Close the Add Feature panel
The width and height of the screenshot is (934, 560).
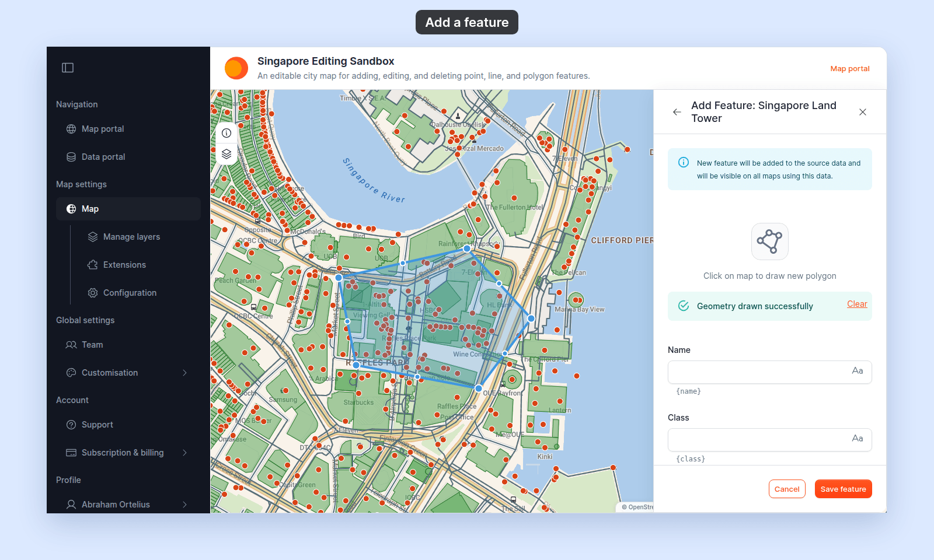click(863, 112)
